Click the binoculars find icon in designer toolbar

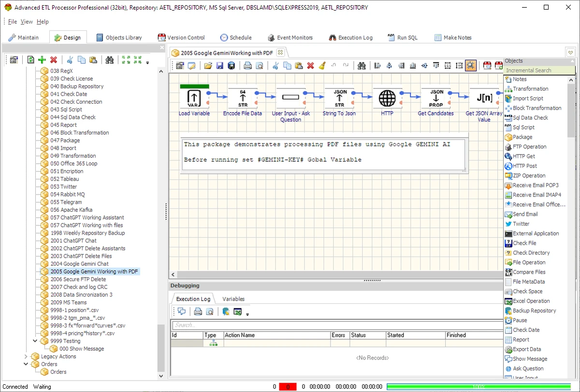[x=362, y=66]
